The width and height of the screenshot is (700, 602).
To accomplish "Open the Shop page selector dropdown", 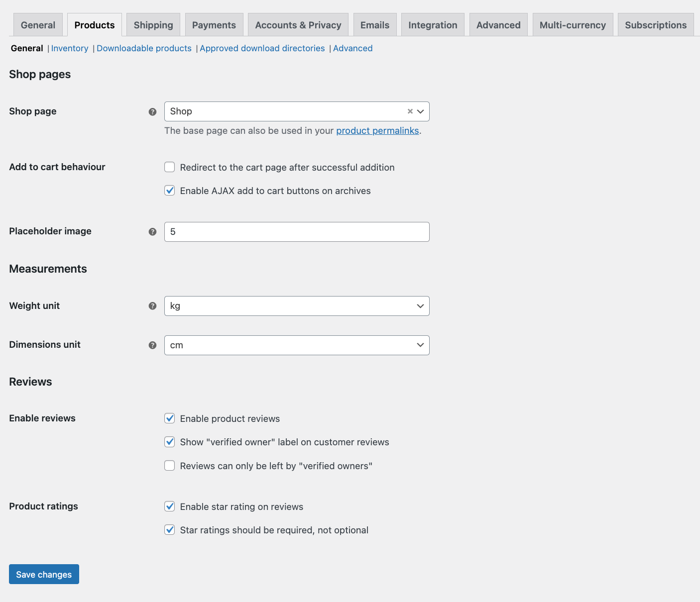I will click(421, 111).
